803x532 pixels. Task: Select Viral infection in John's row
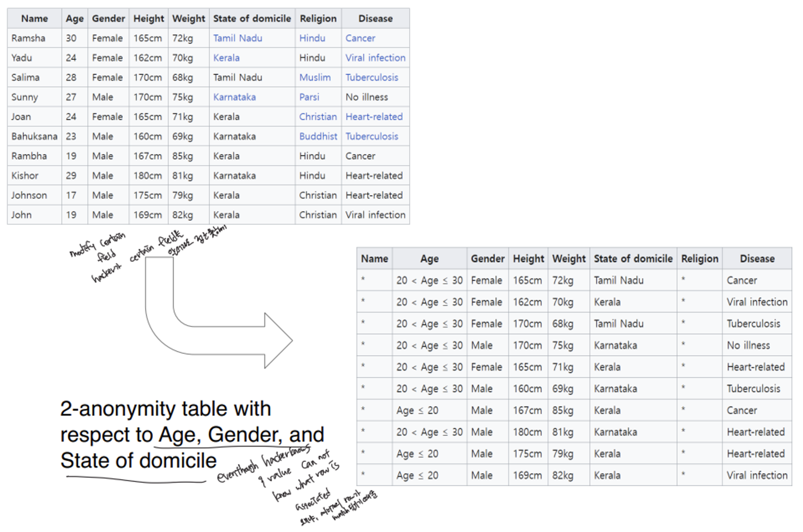click(375, 215)
